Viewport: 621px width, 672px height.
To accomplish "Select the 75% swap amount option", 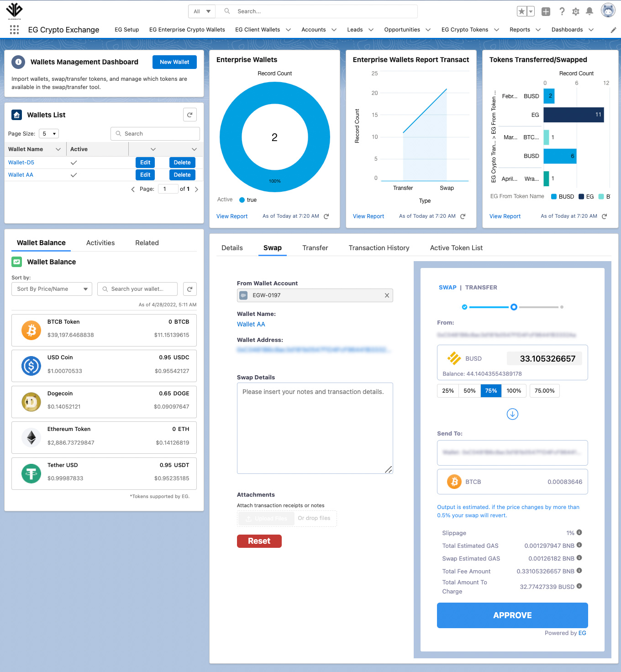I will 491,391.
